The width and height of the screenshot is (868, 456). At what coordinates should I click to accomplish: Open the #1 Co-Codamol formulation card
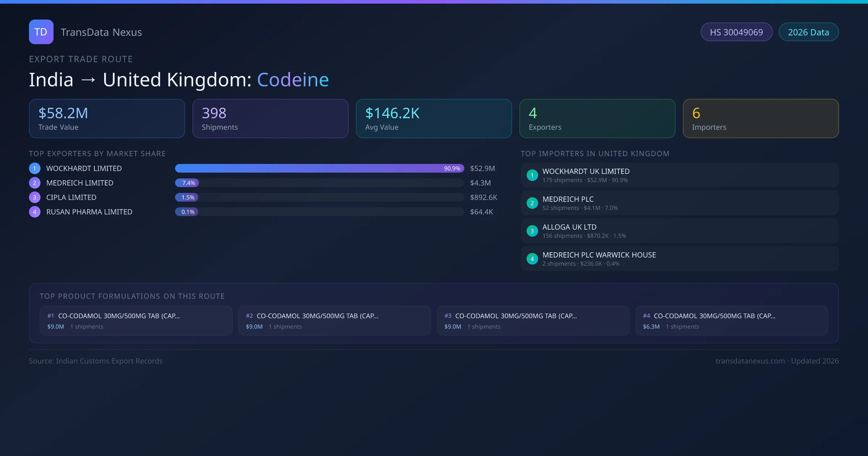136,321
